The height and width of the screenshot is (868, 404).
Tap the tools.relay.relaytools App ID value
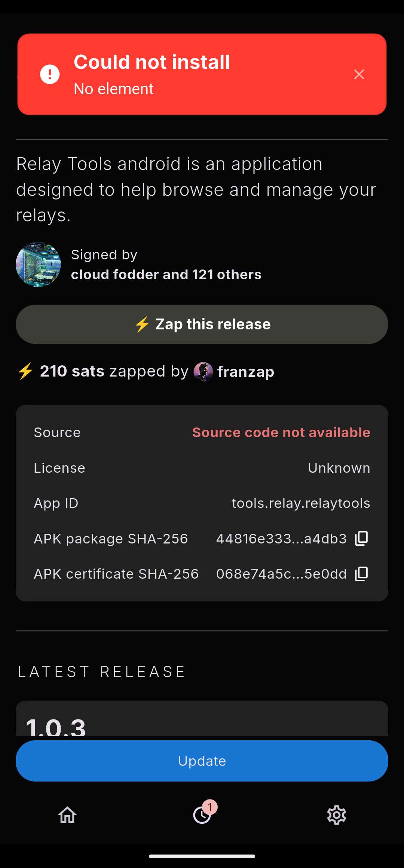coord(301,503)
